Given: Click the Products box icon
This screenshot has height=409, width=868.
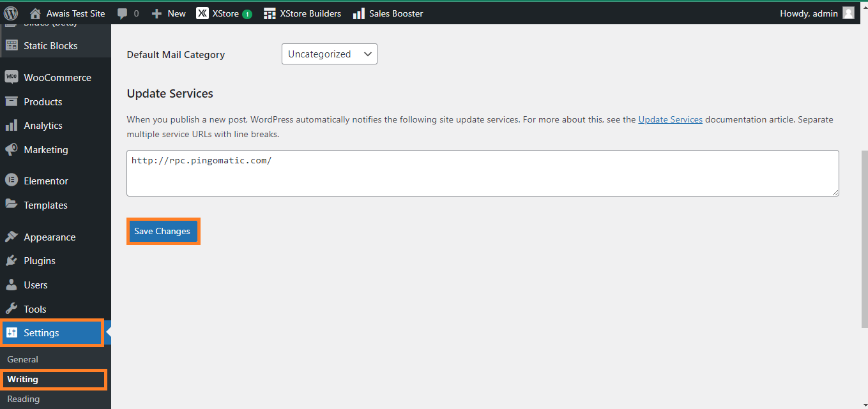Looking at the screenshot, I should click(11, 101).
